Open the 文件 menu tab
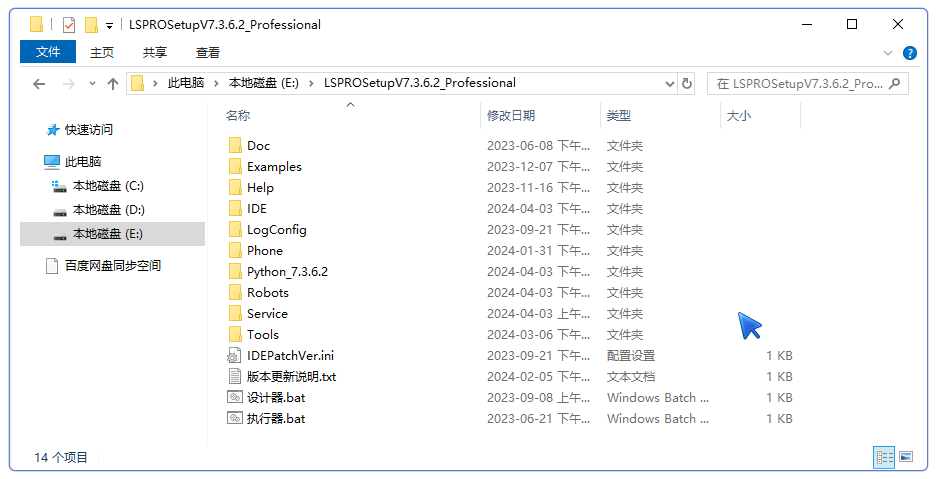The image size is (936, 479). (x=48, y=53)
